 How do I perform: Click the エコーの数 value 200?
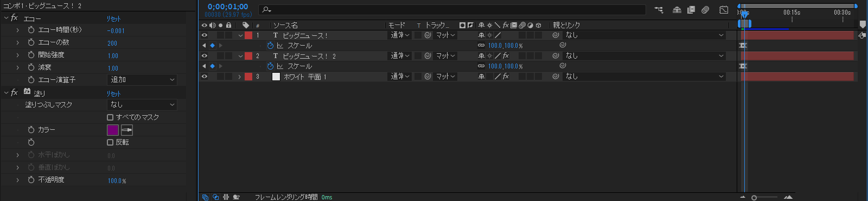click(x=112, y=43)
